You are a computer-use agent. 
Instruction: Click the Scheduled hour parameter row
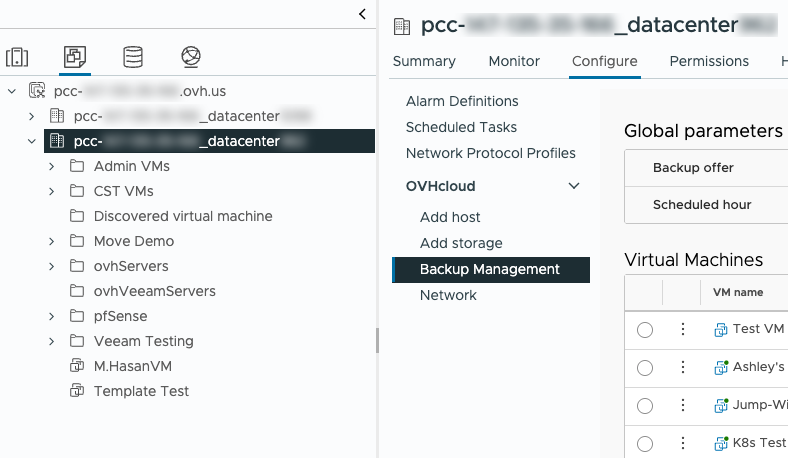coord(706,205)
